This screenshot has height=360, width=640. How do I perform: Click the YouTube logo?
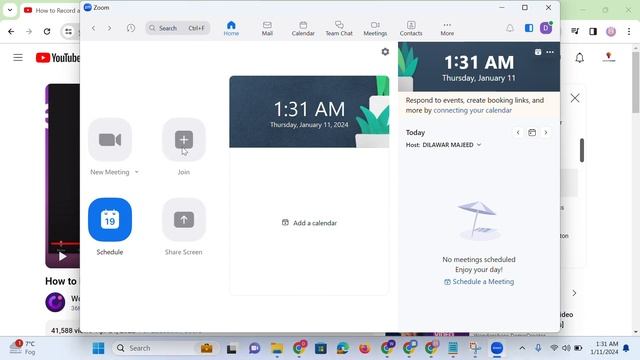[58, 58]
